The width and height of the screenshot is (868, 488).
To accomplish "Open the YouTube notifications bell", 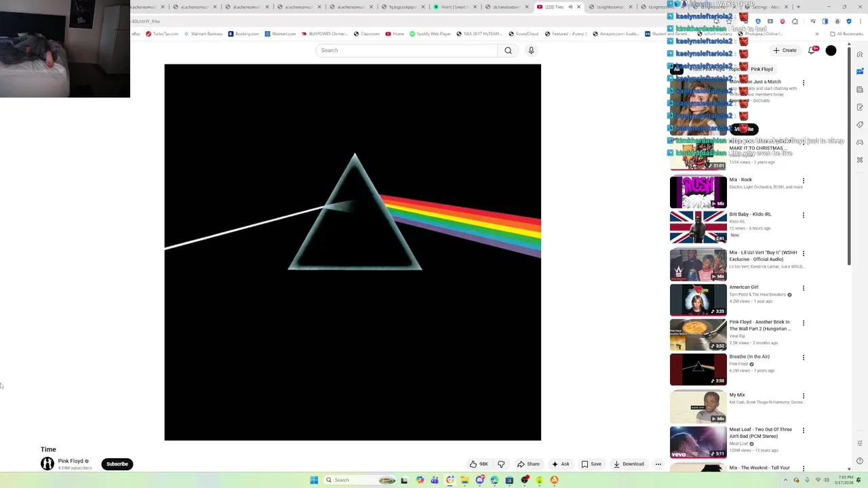I will tap(812, 50).
